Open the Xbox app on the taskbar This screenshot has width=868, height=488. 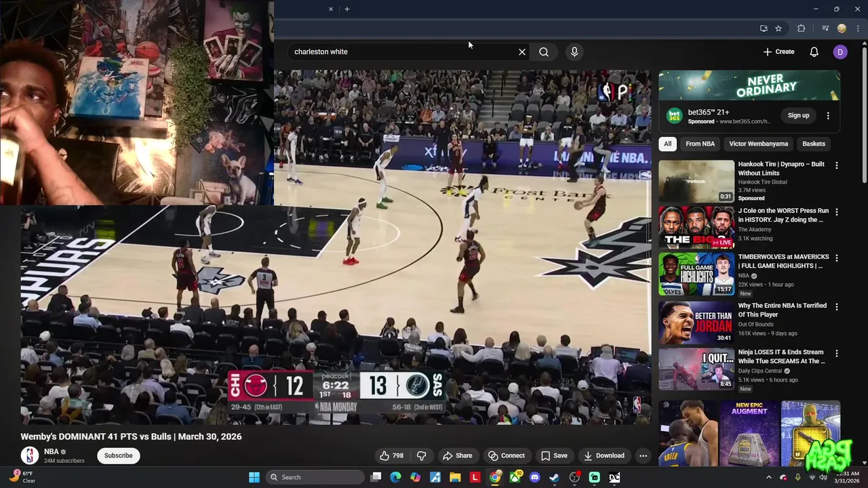point(515,477)
